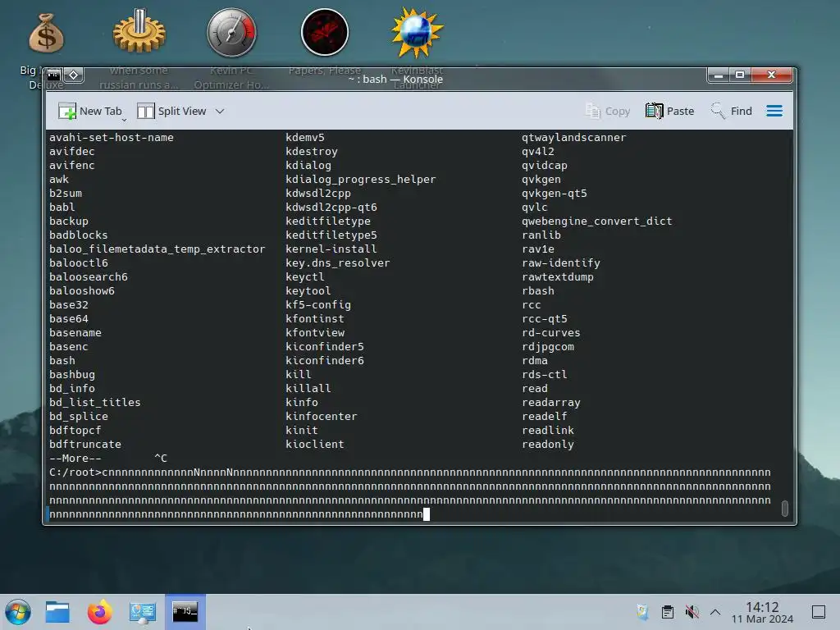Viewport: 840px width, 630px height.
Task: Click 'bashbug' in the terminal listing
Action: click(72, 374)
